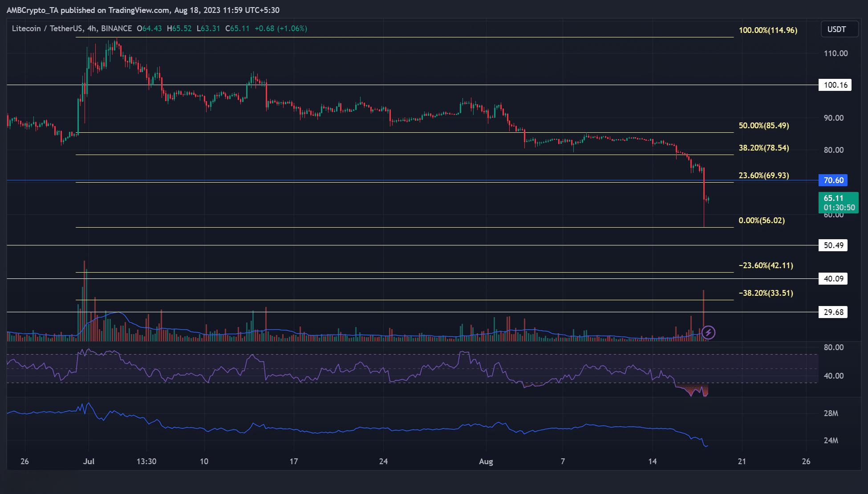Click the blue 70.60 price label
868x494 pixels.
(x=833, y=180)
